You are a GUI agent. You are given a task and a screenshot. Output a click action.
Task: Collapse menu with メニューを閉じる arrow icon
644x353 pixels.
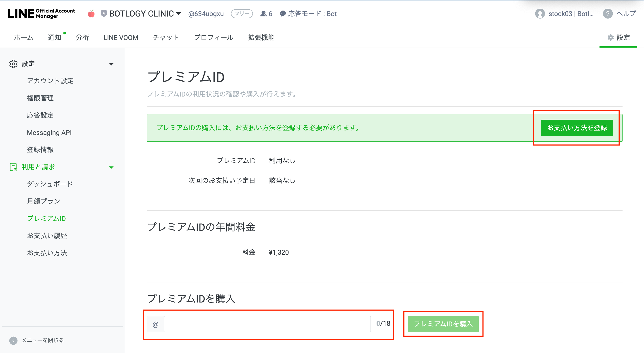(x=13, y=340)
